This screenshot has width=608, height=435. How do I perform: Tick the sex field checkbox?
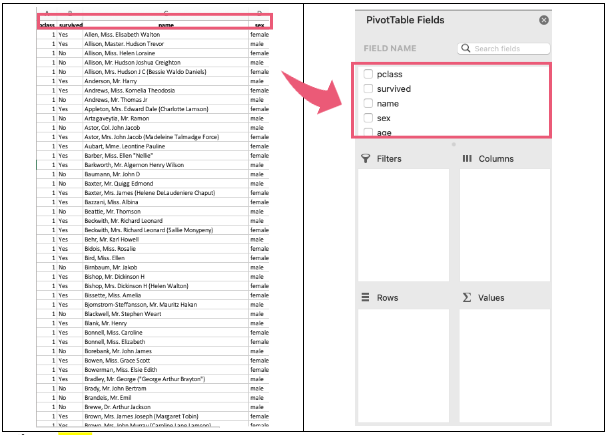369,118
